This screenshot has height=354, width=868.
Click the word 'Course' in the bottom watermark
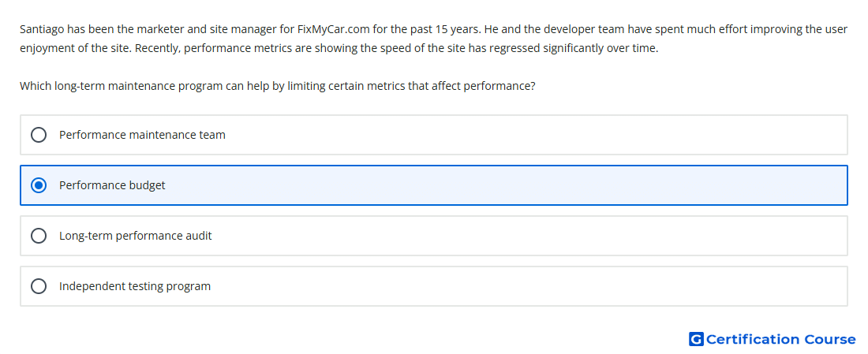coord(830,339)
